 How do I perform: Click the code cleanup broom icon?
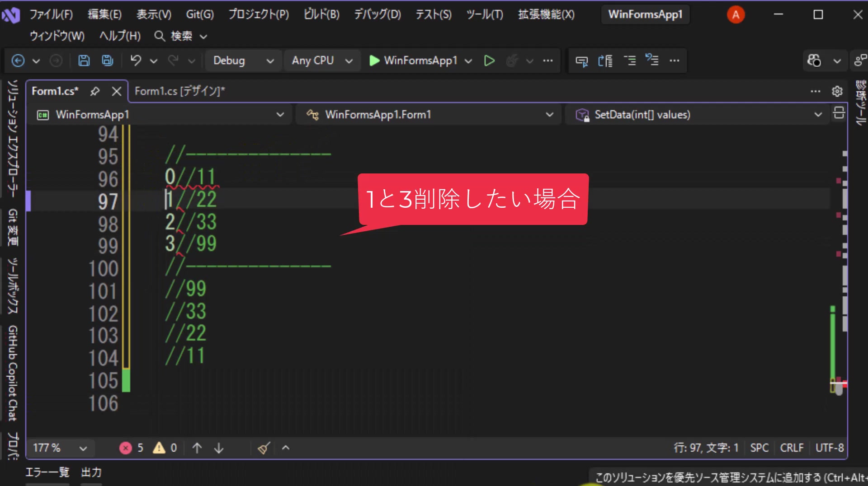pos(264,448)
